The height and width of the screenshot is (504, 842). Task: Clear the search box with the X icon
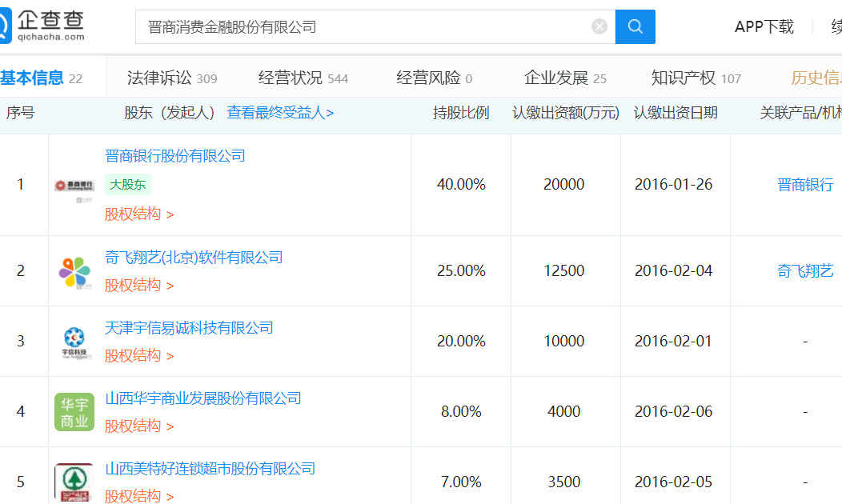[599, 27]
